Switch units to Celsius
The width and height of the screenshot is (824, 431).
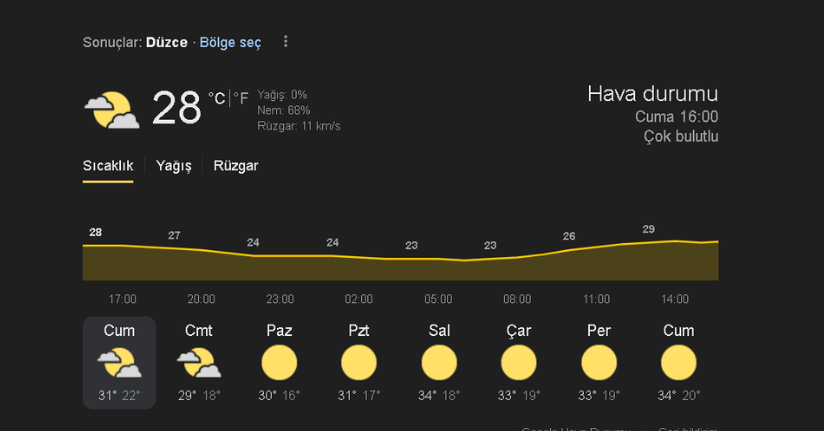[x=217, y=98]
